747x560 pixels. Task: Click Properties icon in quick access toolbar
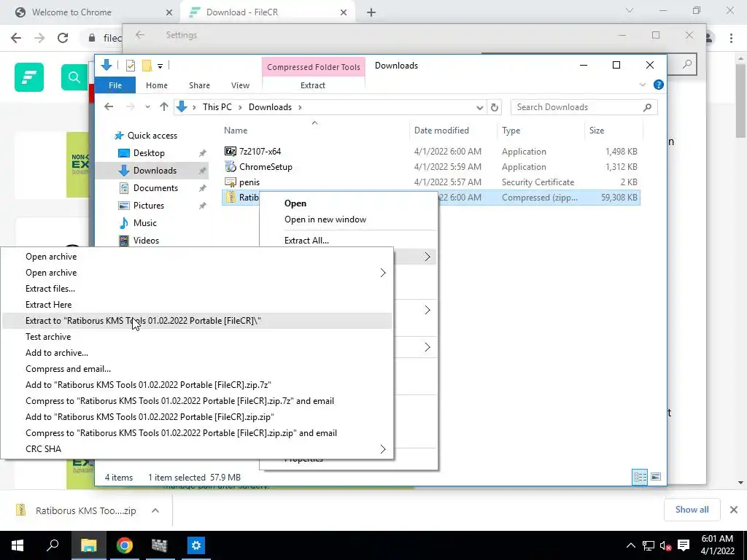click(x=130, y=66)
